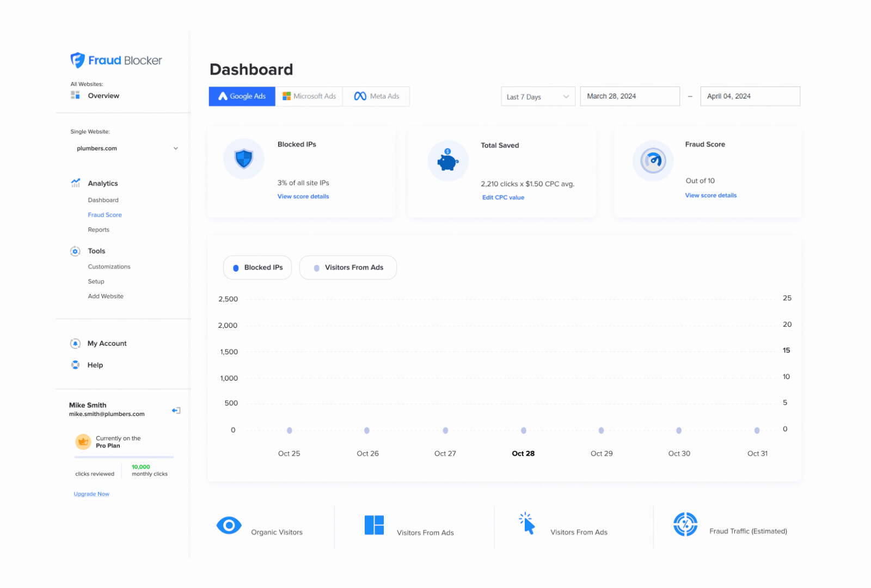Open the Tools gear icon

pyautogui.click(x=75, y=250)
